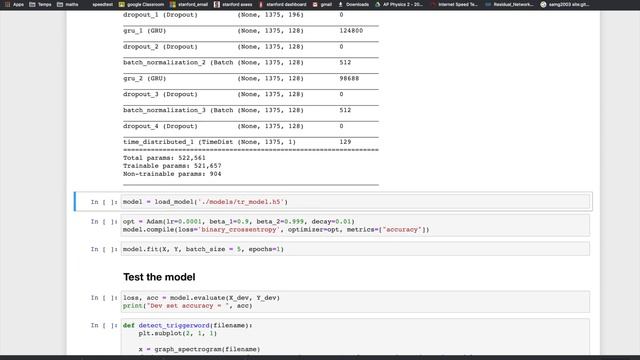Click the 'Trainable params: 521,657' line
640x360 pixels.
point(172,166)
